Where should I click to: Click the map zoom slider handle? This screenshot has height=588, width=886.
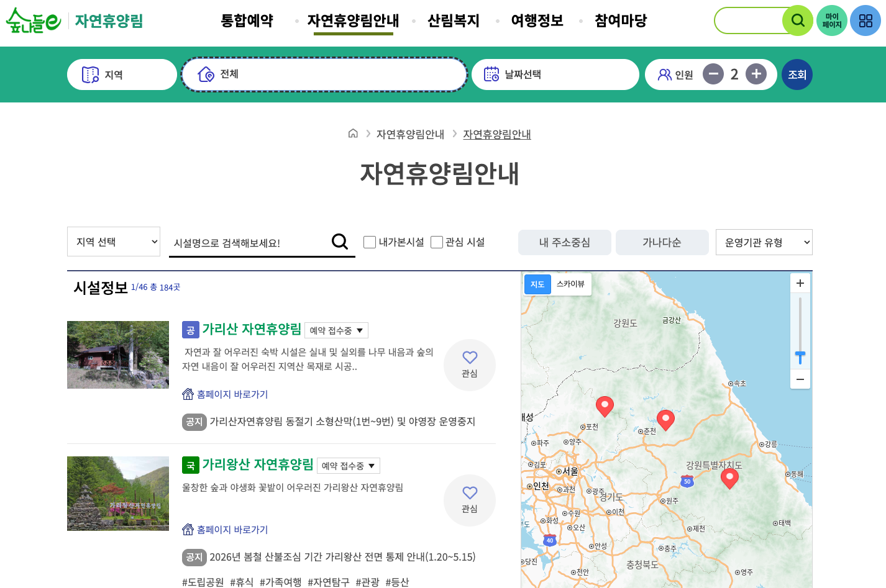coord(800,356)
